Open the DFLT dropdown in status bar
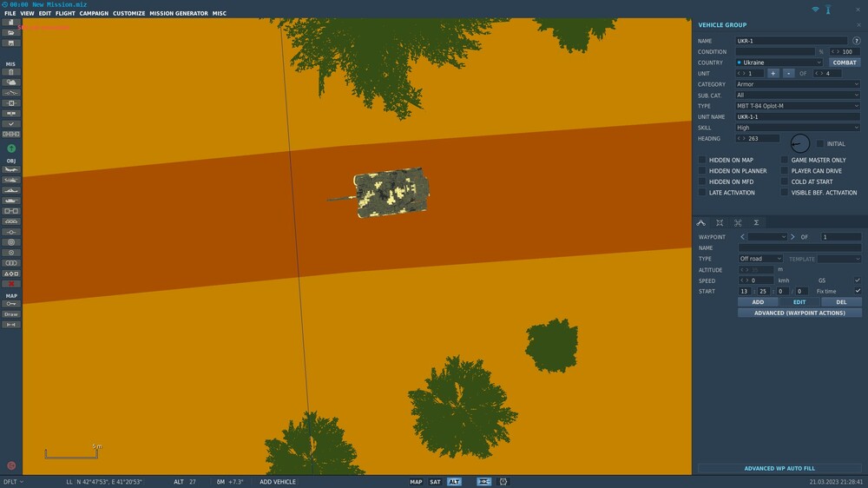The image size is (868, 488). [x=13, y=482]
